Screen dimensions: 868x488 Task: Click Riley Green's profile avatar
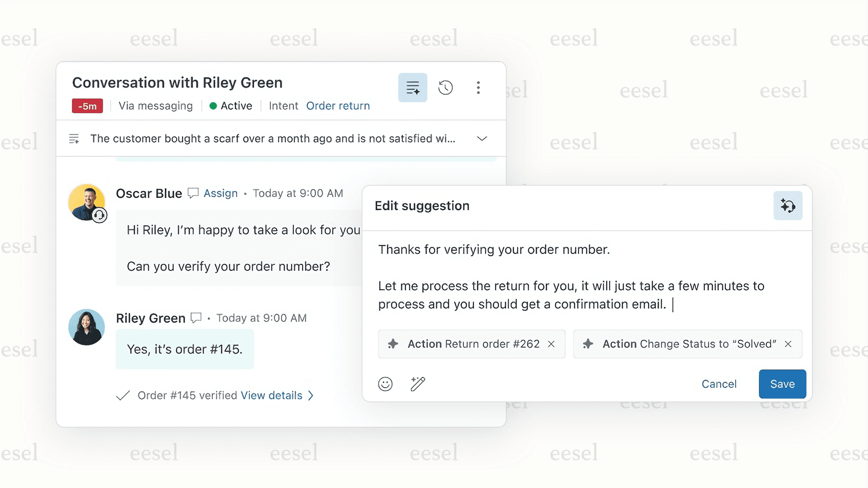[x=86, y=327]
